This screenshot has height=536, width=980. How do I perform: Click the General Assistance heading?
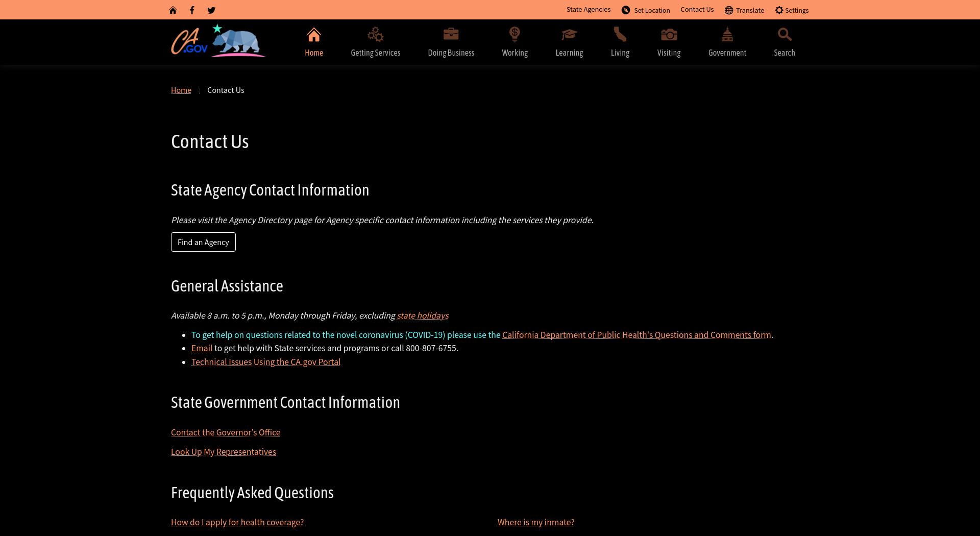[227, 286]
